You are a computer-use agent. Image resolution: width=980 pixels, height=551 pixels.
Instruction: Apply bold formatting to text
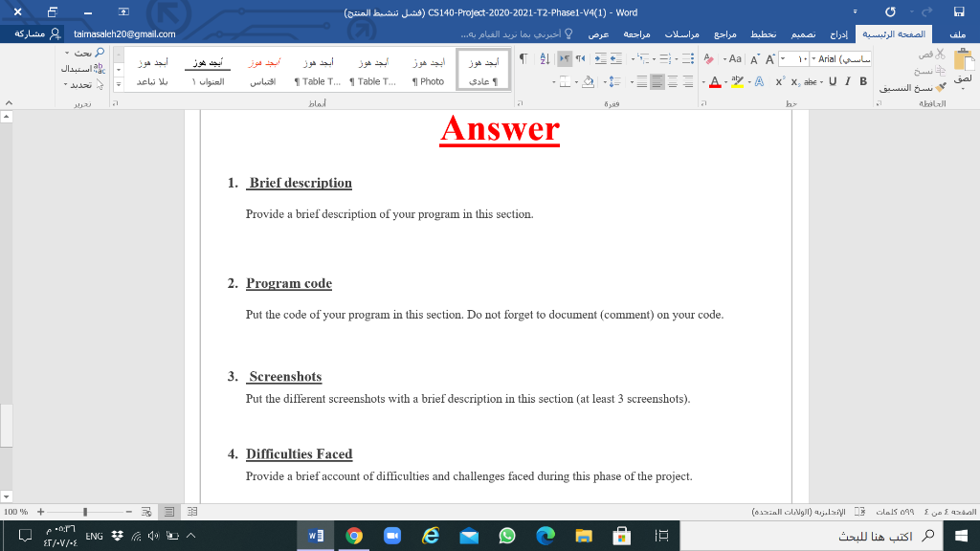(862, 81)
